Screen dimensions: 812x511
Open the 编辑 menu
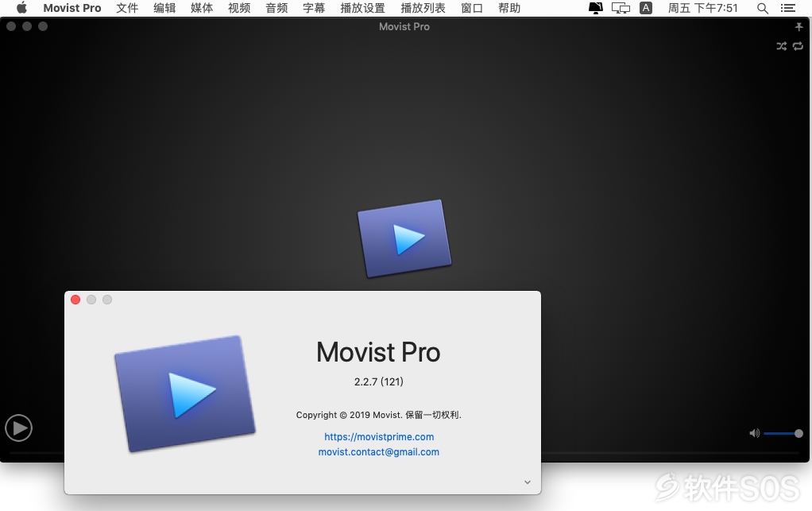[164, 8]
